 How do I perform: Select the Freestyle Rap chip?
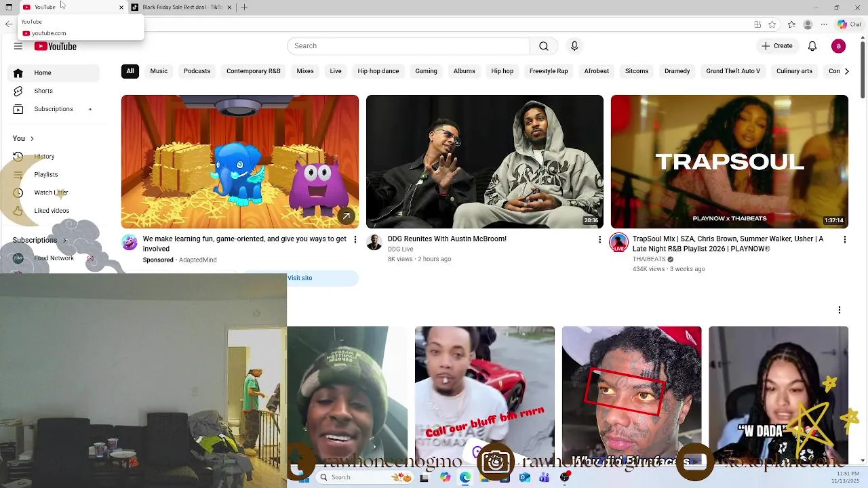pyautogui.click(x=549, y=71)
